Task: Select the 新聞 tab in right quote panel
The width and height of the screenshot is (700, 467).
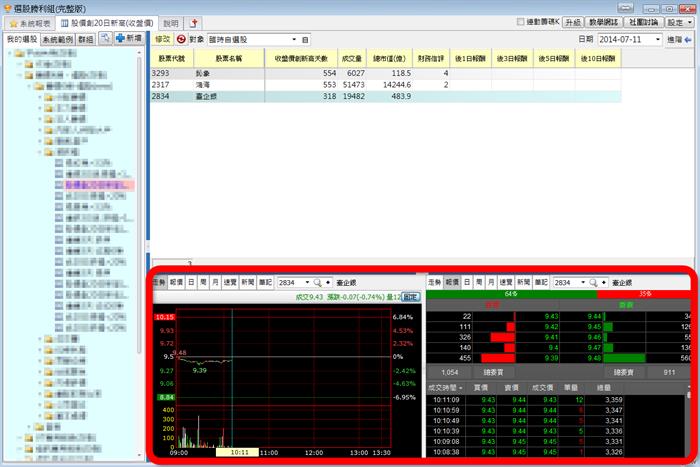Action: pyautogui.click(x=523, y=283)
